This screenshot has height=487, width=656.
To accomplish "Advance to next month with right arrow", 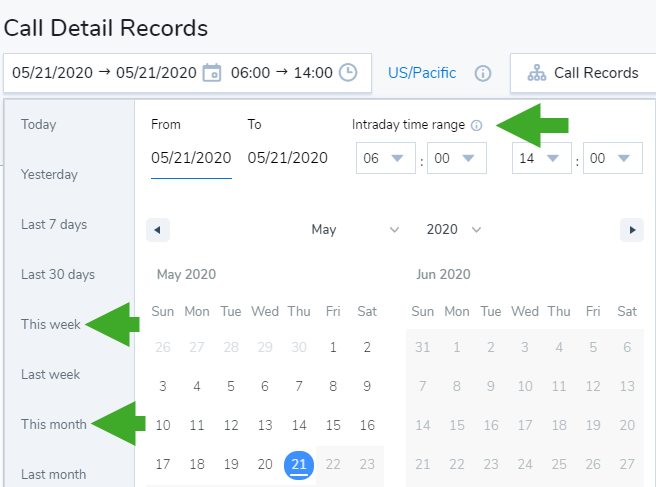I will pyautogui.click(x=632, y=230).
